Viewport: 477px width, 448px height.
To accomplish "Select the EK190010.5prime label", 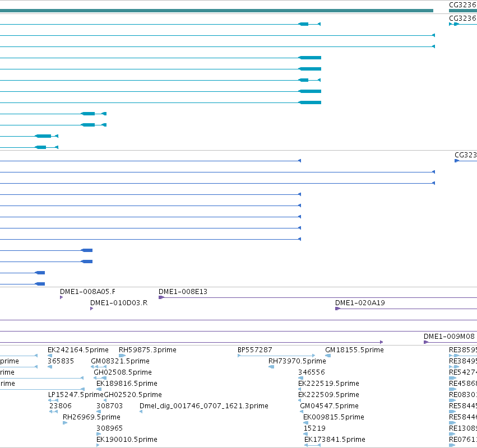I will [127, 440].
